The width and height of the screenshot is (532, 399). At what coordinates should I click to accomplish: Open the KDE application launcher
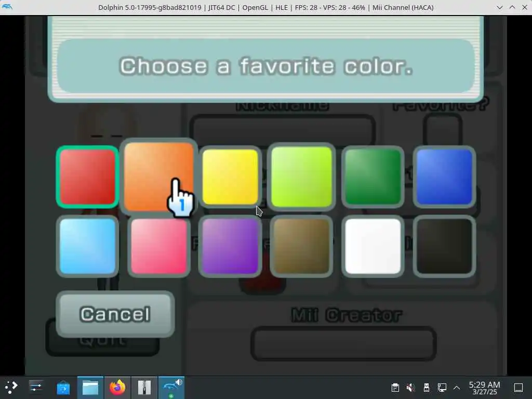(x=11, y=387)
